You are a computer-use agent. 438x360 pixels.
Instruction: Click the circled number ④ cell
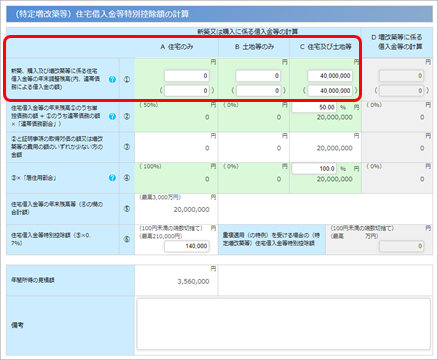pos(127,178)
